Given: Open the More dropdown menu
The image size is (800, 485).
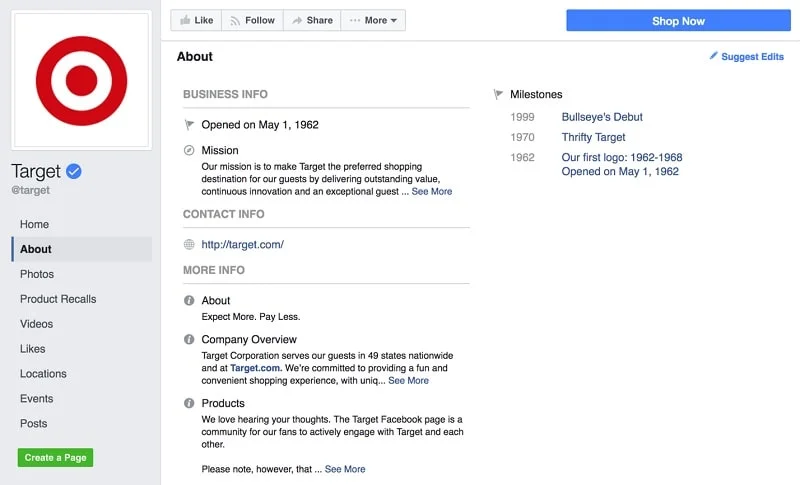Looking at the screenshot, I should (x=373, y=20).
